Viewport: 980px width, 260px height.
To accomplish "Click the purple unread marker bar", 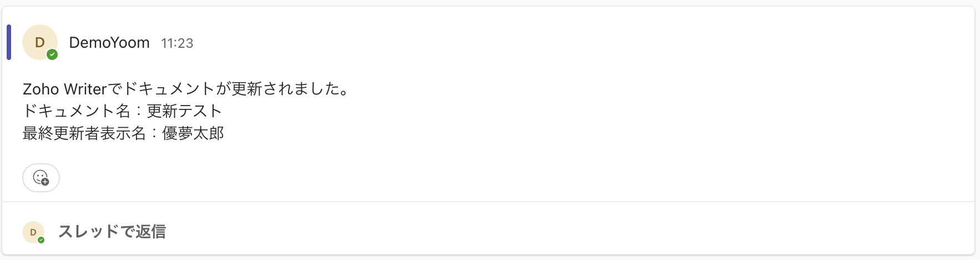I will click(9, 42).
